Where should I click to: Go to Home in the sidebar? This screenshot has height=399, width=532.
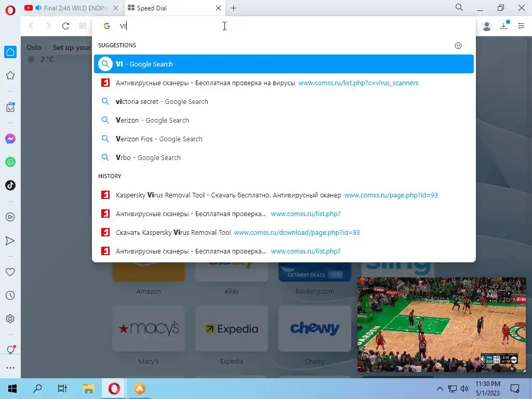(10, 52)
